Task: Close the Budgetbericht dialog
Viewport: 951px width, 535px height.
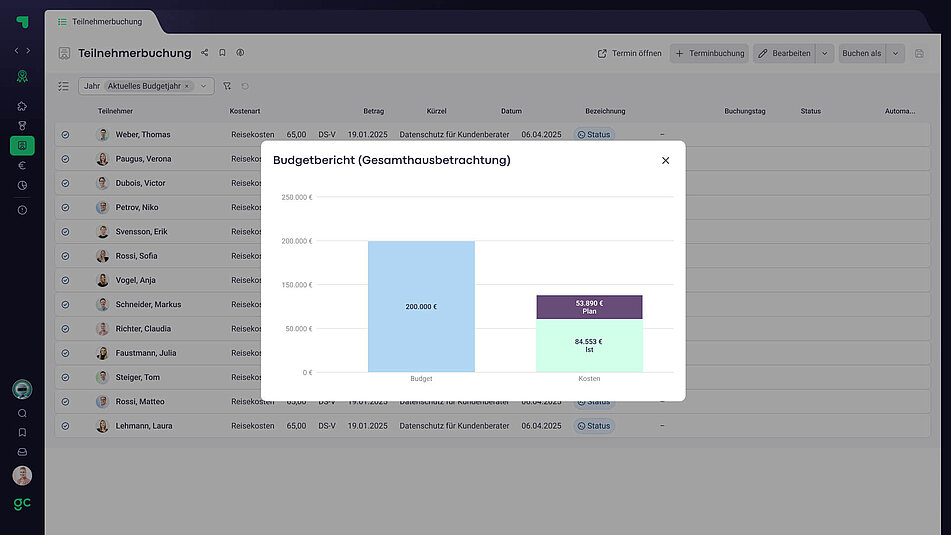Action: (x=665, y=160)
